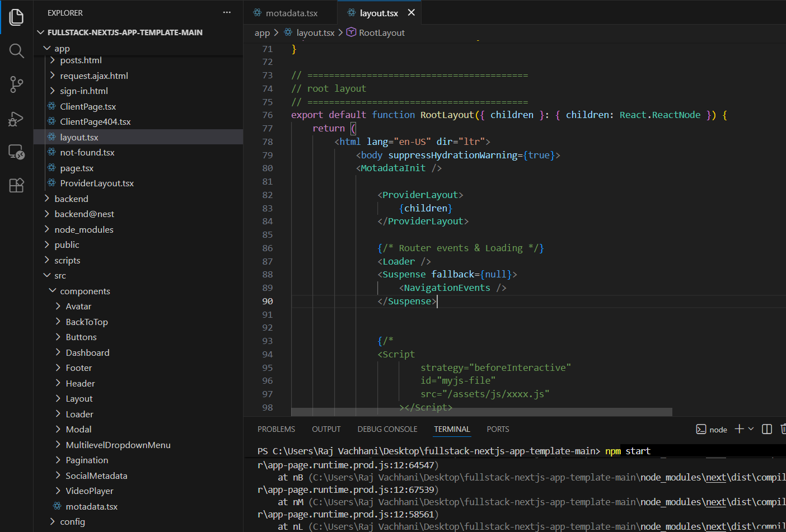Expand the public folder
This screenshot has height=532, width=786.
point(47,244)
